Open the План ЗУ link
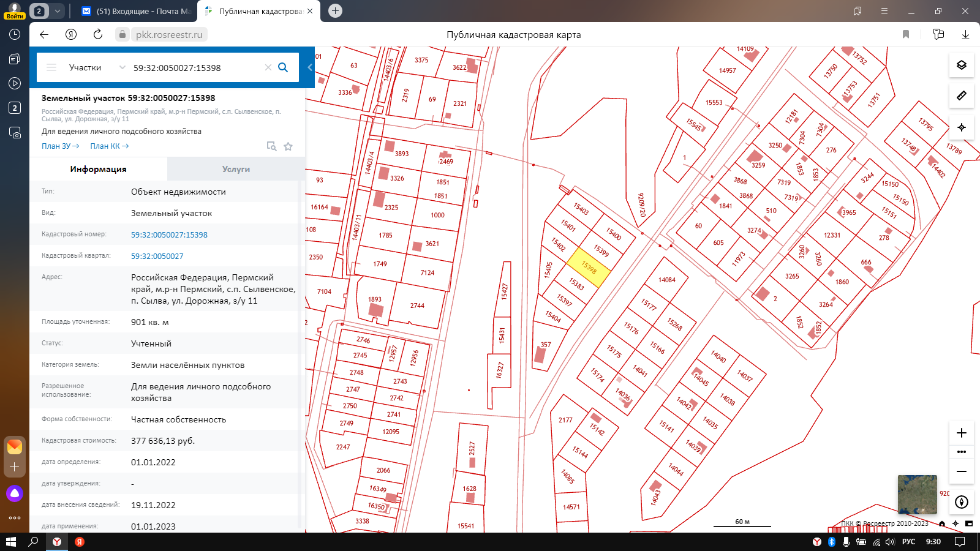 pos(60,146)
